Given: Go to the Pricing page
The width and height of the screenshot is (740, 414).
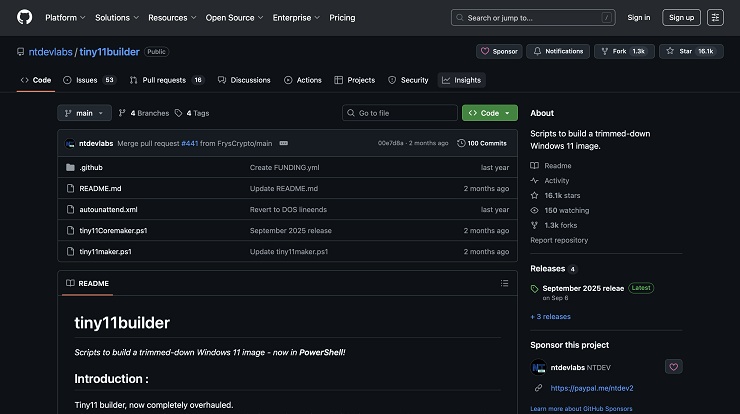Looking at the screenshot, I should (342, 17).
